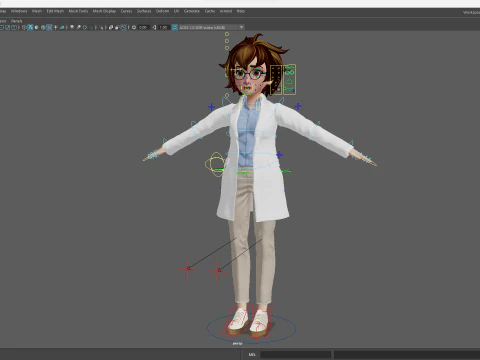480x360 pixels.
Task: Click the wireframe shading icon
Action: point(24,27)
